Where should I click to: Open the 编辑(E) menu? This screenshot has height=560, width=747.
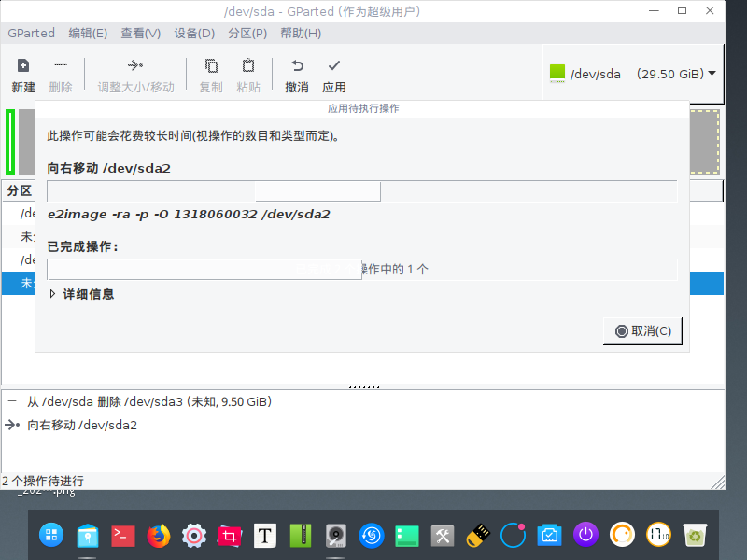[x=88, y=34]
